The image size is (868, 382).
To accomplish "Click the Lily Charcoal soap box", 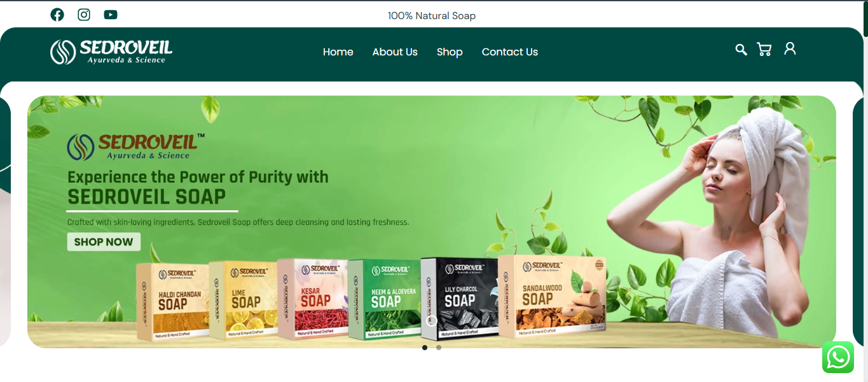I will (x=459, y=298).
